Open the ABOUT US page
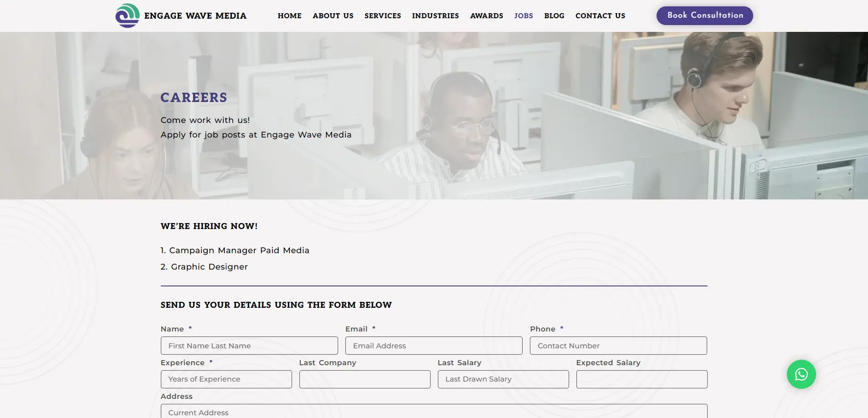The image size is (868, 418). point(333,16)
